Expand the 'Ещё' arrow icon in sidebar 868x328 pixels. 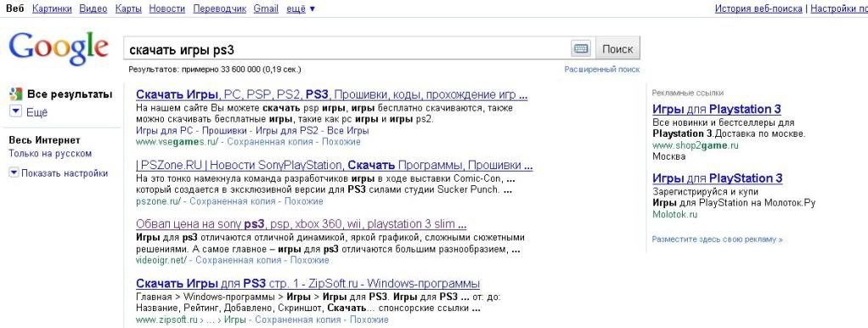[x=15, y=112]
